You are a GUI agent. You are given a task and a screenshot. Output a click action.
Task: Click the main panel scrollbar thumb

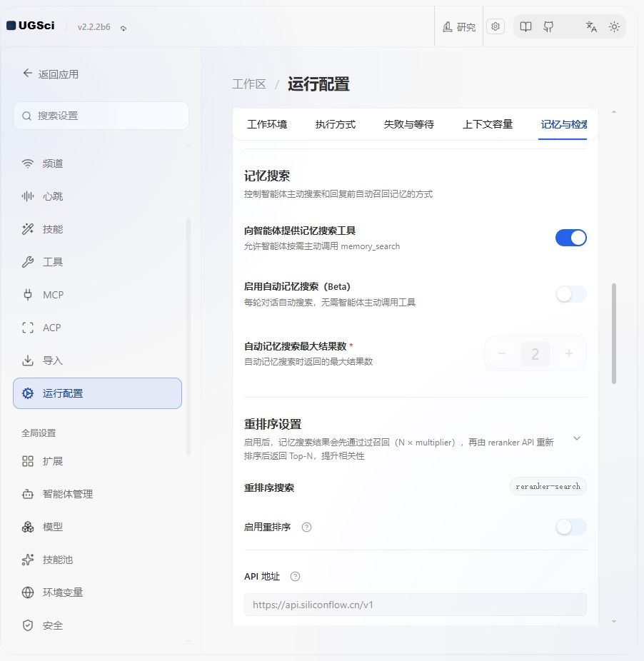(614, 334)
